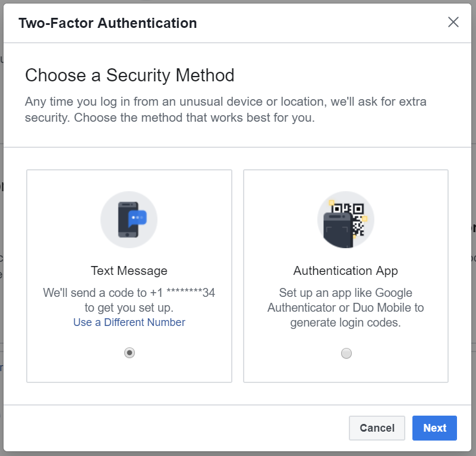The height and width of the screenshot is (456, 476).
Task: Cancel the two-factor authentication setup
Action: (377, 427)
